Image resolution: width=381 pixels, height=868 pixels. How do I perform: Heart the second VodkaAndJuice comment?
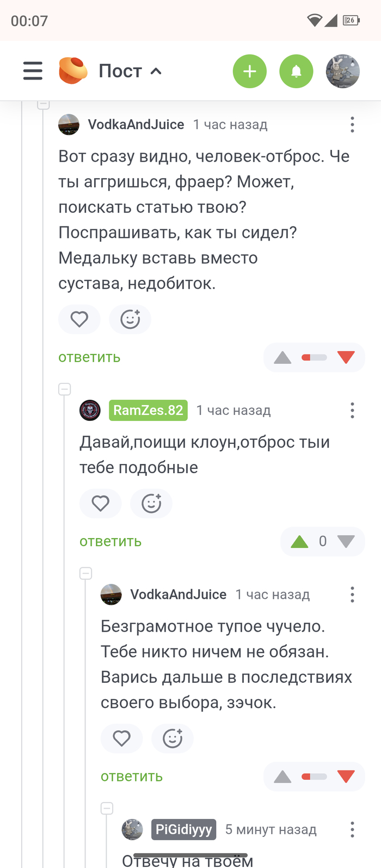121,738
